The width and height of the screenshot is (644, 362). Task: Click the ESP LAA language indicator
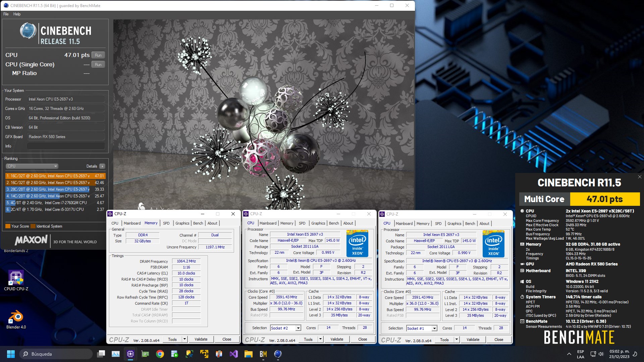(581, 354)
